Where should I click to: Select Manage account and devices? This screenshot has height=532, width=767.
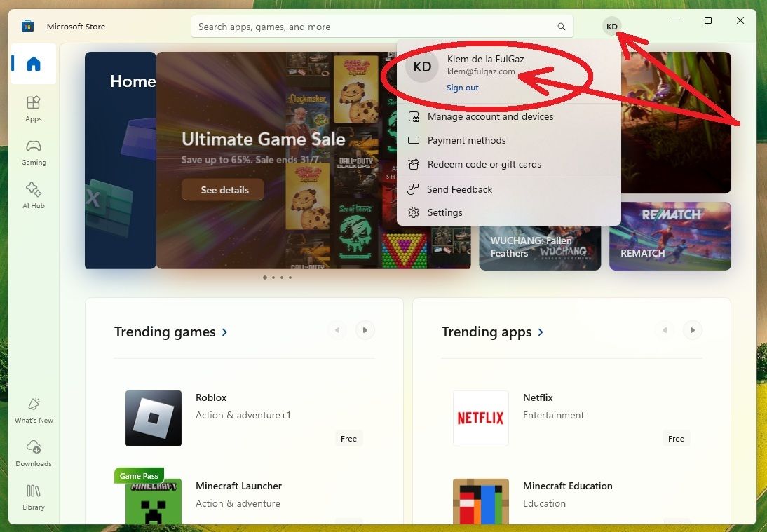coord(509,117)
